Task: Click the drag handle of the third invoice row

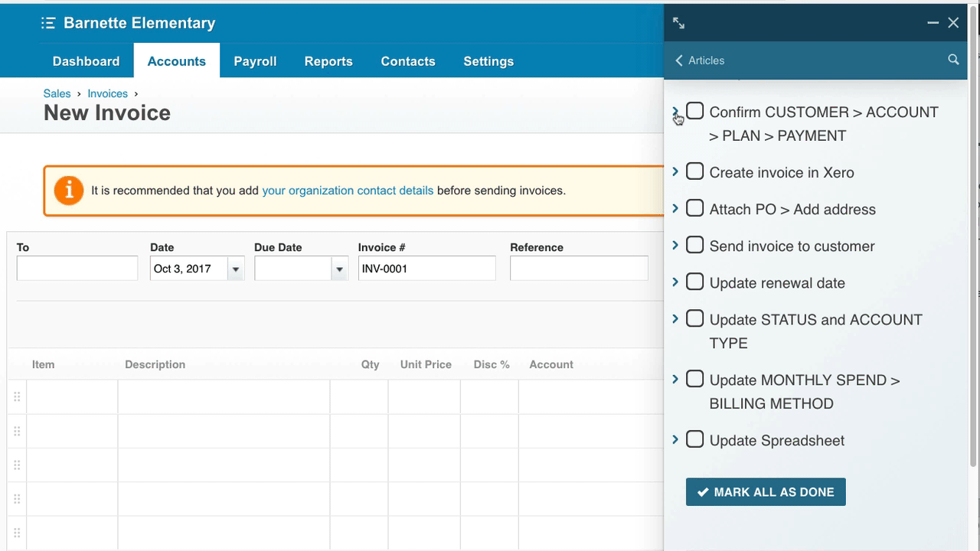Action: point(17,465)
